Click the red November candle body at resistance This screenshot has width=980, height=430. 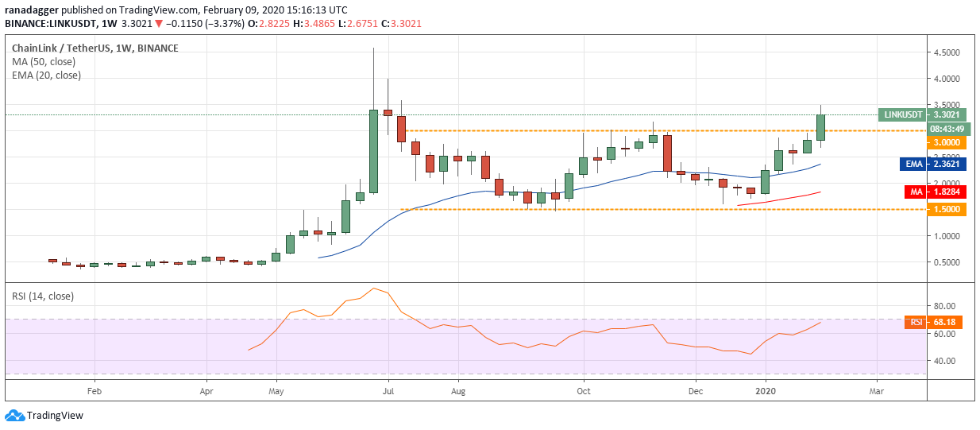point(667,152)
